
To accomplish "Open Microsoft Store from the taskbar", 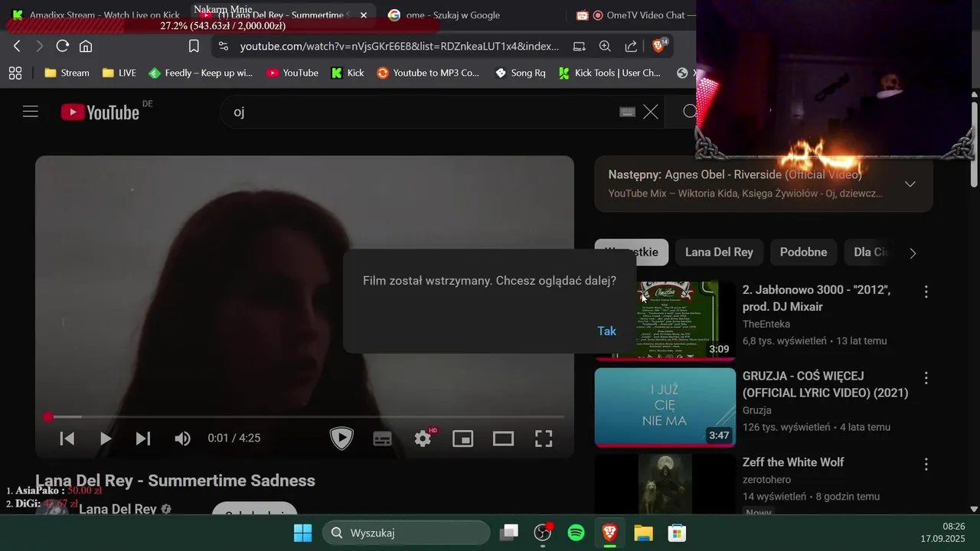I will coord(676,533).
